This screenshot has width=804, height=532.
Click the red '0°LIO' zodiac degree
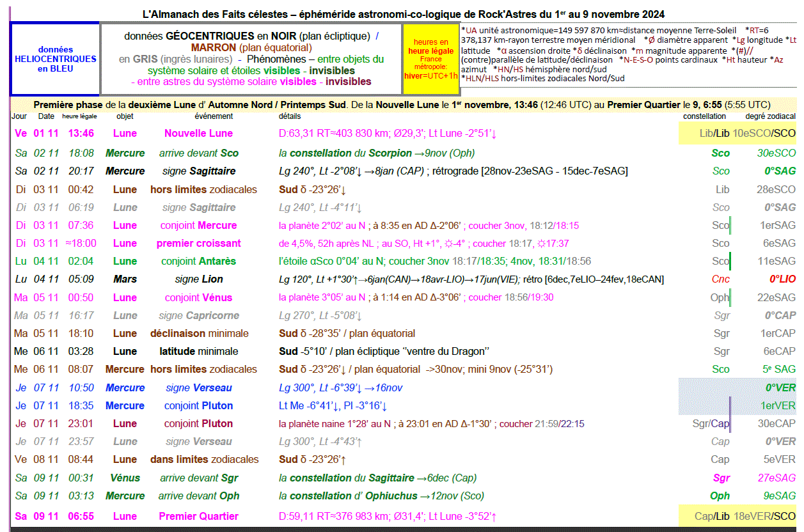click(x=782, y=279)
